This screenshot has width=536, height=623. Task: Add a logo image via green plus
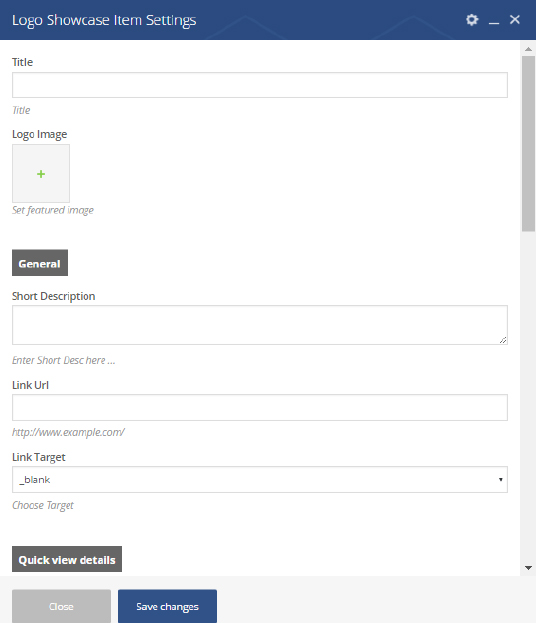coord(41,174)
